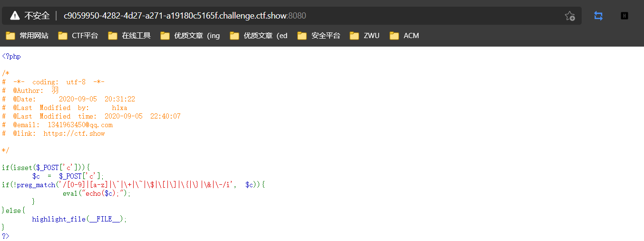Click the @Date 2020-09-05 20:31:22 line
644x241 pixels.
(x=68, y=99)
